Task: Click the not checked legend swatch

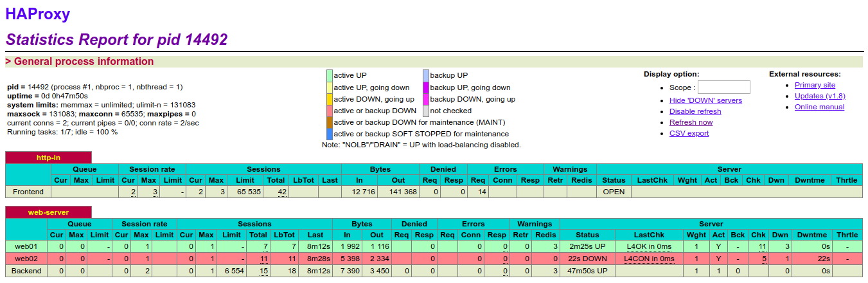Action: pyautogui.click(x=426, y=111)
